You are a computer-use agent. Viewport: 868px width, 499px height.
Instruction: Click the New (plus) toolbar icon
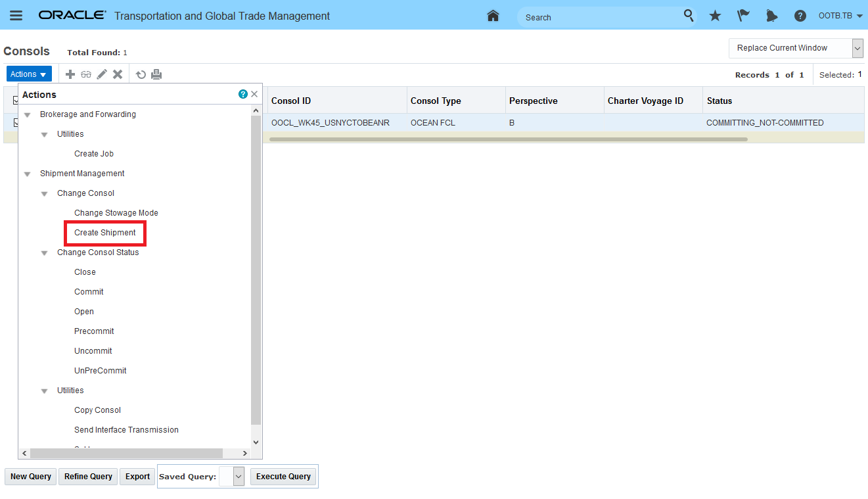click(x=70, y=74)
